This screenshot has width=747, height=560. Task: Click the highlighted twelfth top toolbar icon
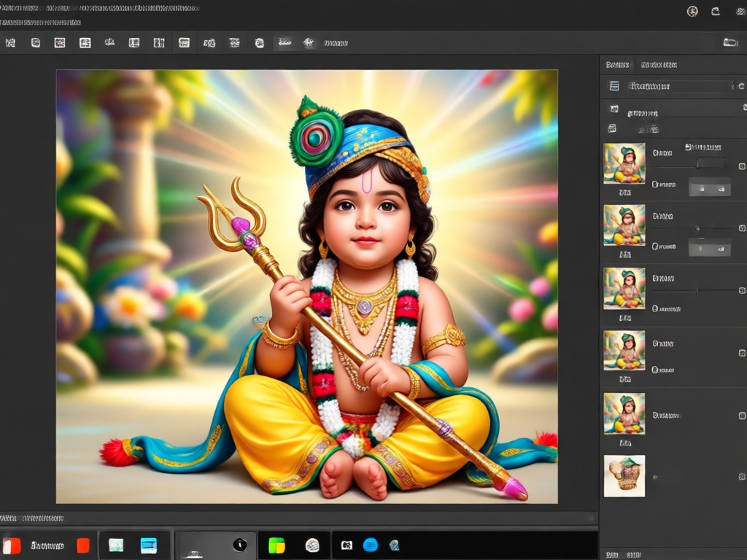click(x=285, y=42)
